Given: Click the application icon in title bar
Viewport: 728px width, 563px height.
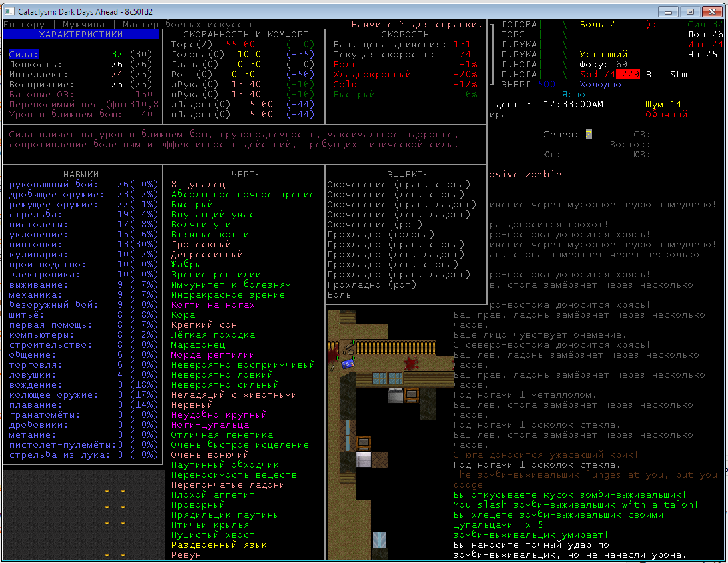Looking at the screenshot, I should 10,11.
